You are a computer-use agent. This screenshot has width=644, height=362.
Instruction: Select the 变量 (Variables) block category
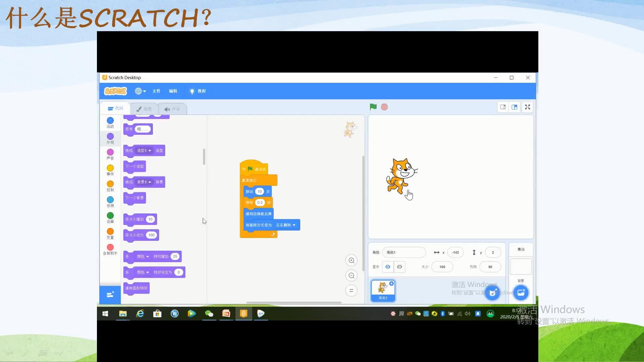110,234
